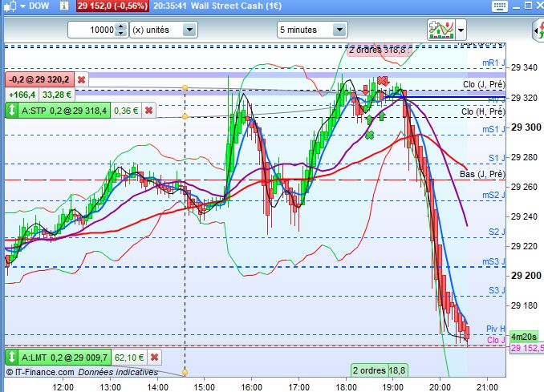
Task: Expand the arrow next to indicators icon
Action: click(x=461, y=30)
